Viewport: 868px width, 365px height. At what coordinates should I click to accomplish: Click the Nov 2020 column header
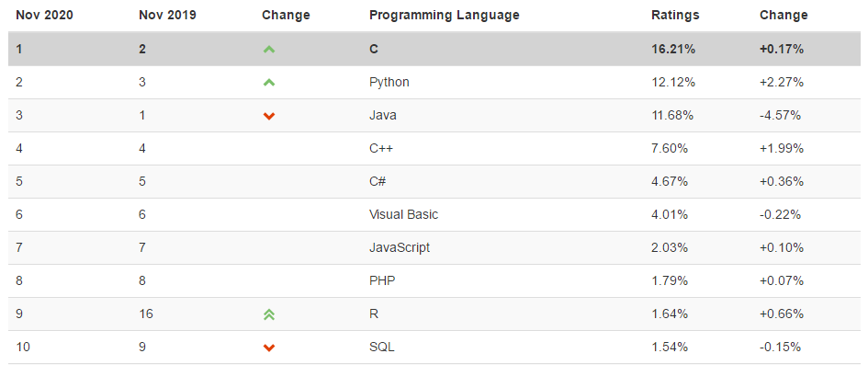coord(44,16)
